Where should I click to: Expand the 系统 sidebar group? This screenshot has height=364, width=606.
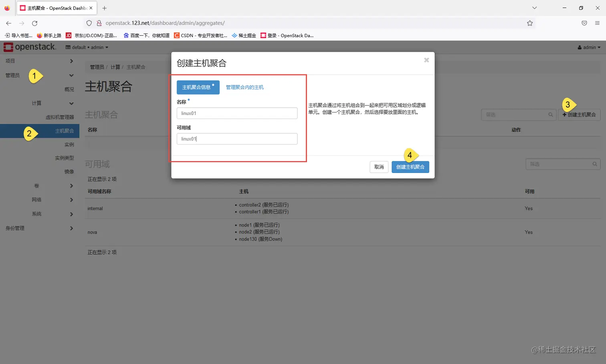coord(40,214)
